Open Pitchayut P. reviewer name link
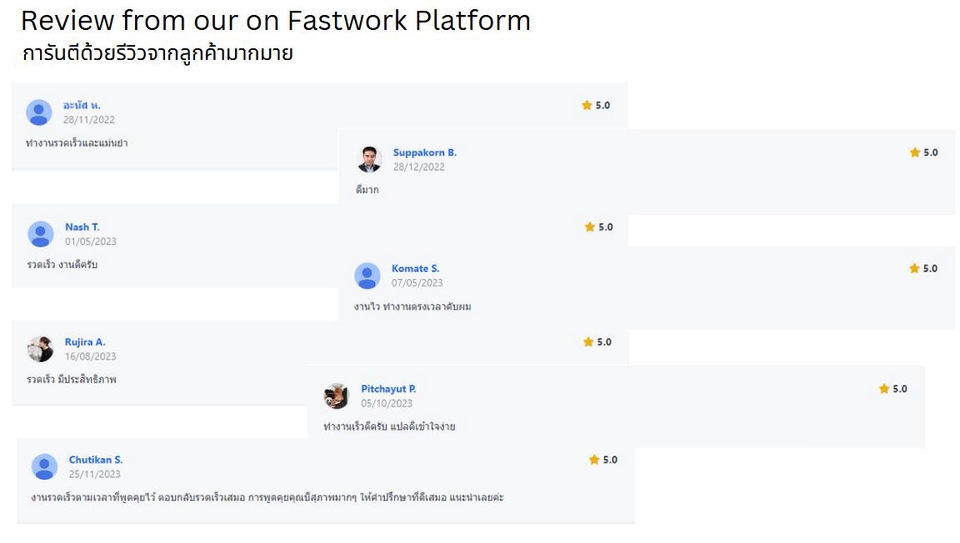 point(389,389)
